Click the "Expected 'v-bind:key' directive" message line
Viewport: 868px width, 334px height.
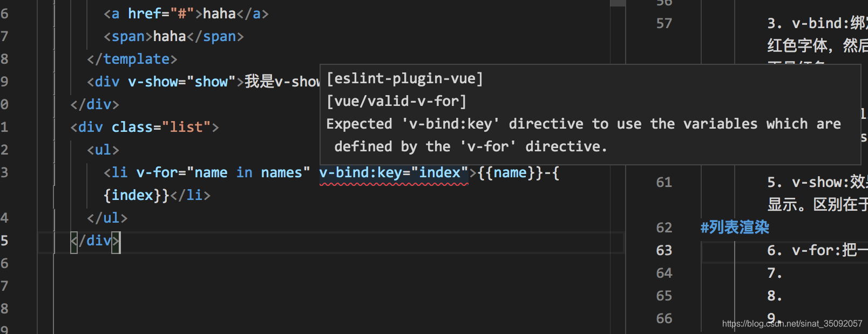(584, 124)
